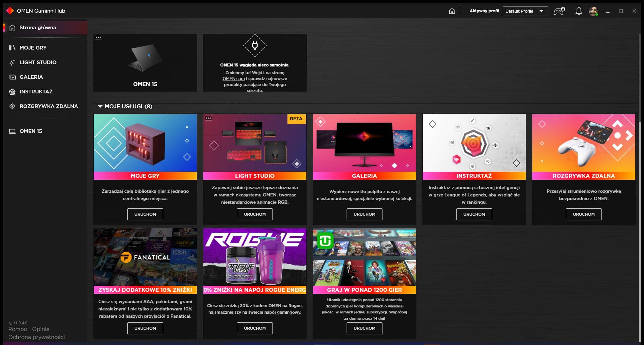Click URUCHOM under the Fanatical card
This screenshot has width=644, height=345.
145,328
